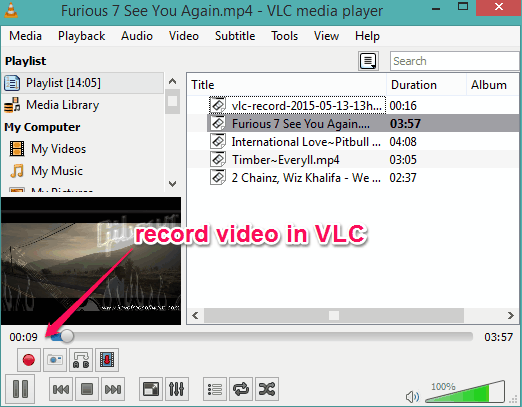Viewport: 522px width, 407px height.
Task: Select 2 Chainz, Wiz Khalifa item
Action: tap(306, 178)
